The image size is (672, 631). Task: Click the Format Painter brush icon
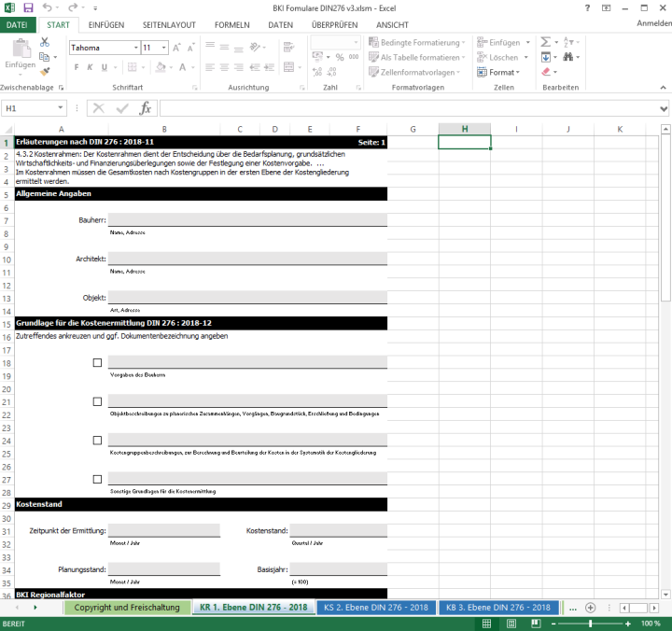click(45, 70)
